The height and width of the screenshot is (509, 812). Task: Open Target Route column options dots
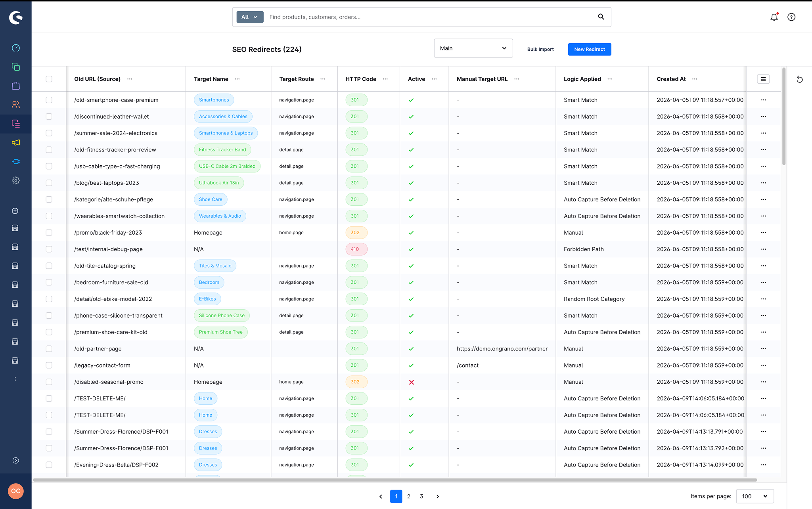[323, 79]
